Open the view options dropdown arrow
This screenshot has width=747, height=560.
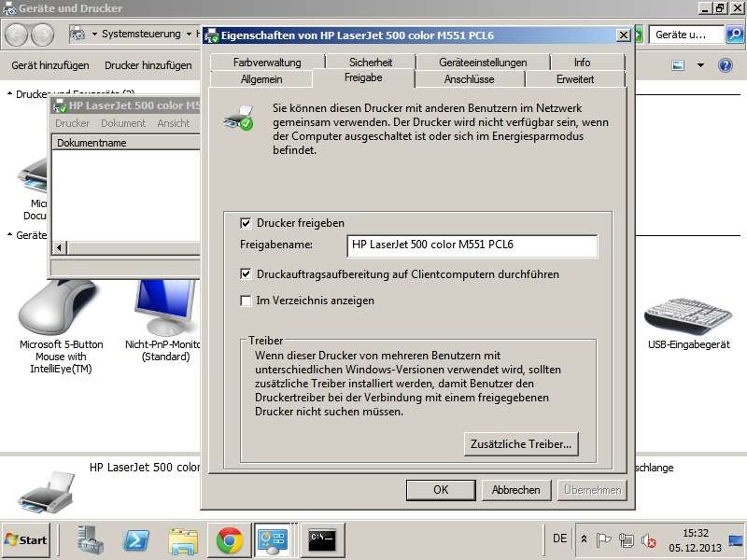(x=700, y=65)
